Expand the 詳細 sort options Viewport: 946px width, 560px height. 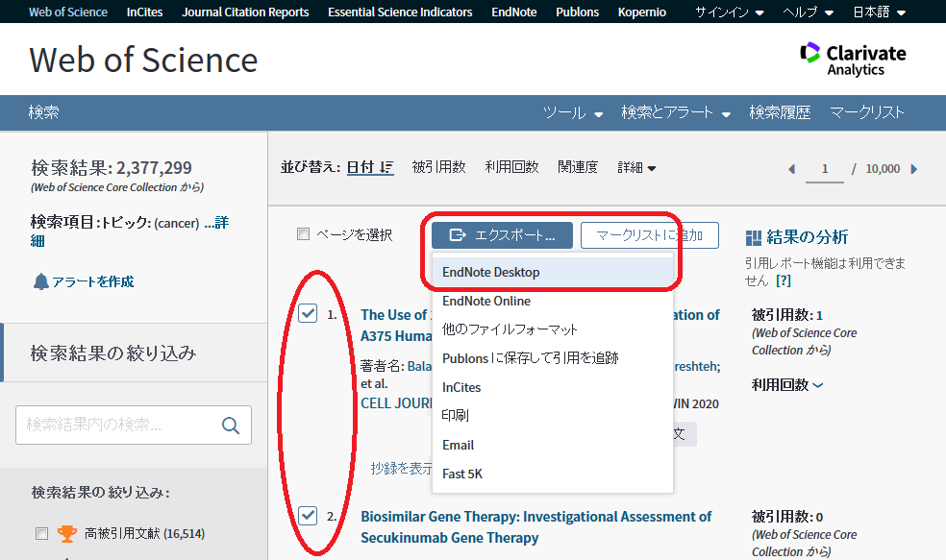(x=636, y=167)
